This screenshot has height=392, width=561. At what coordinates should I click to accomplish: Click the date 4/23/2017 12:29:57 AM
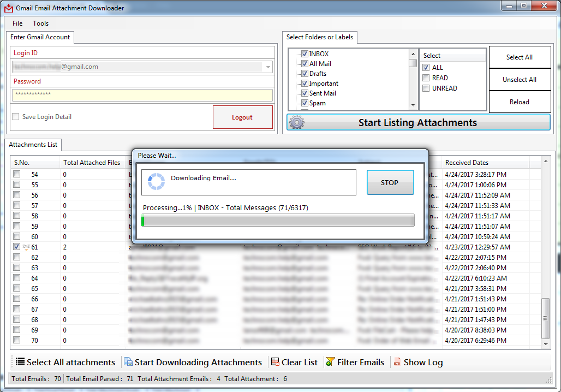478,247
